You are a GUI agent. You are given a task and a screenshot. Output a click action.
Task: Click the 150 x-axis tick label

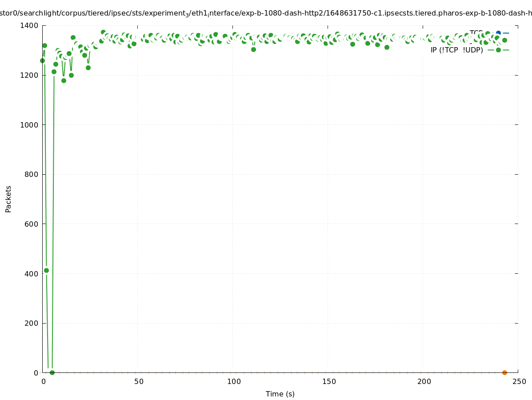tap(329, 381)
